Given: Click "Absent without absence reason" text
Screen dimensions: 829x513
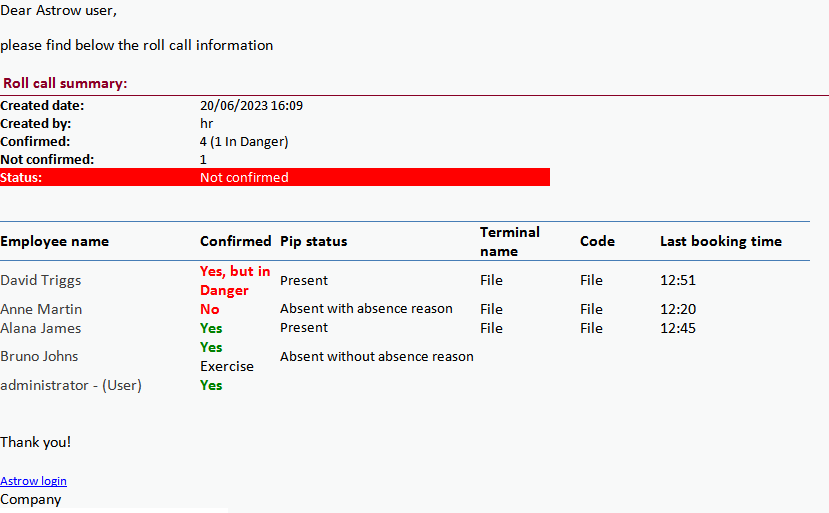Looking at the screenshot, I should 376,356.
